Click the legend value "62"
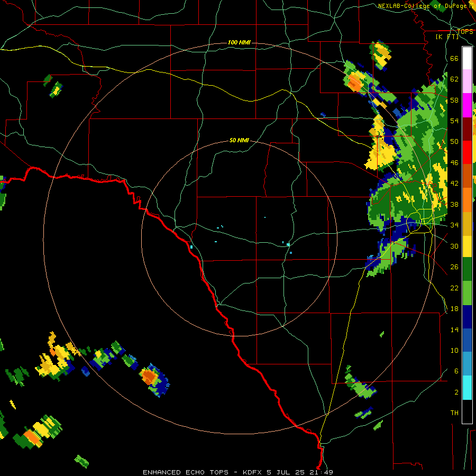Viewport: 476px width, 476px height. pos(454,79)
